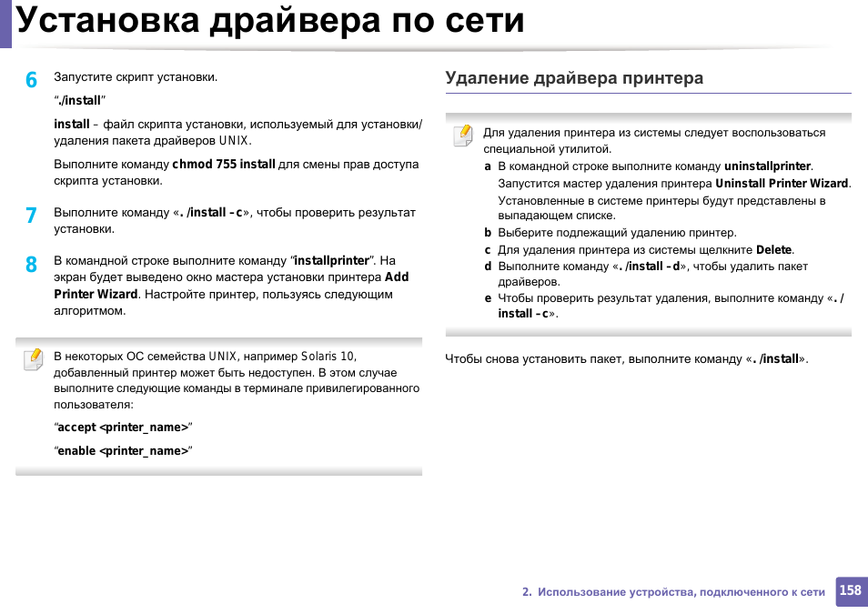Select the bold "uninstallprinter" command
The width and height of the screenshot is (868, 614).
click(767, 166)
